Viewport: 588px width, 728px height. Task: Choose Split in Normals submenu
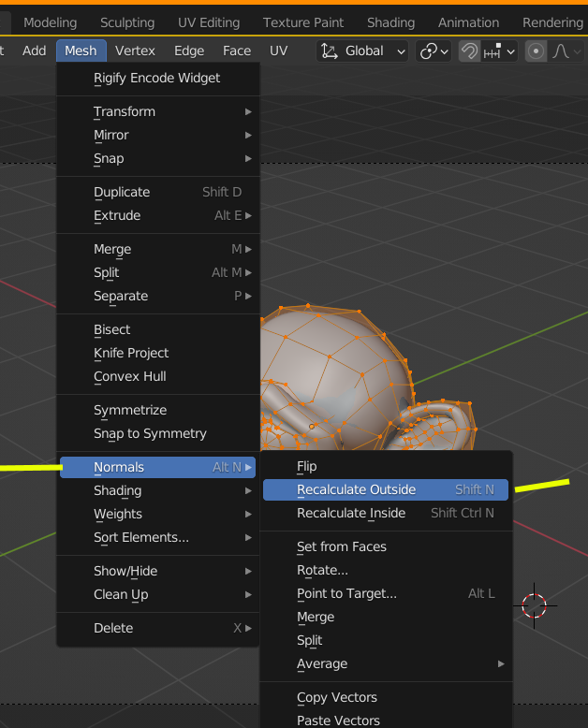pos(386,640)
